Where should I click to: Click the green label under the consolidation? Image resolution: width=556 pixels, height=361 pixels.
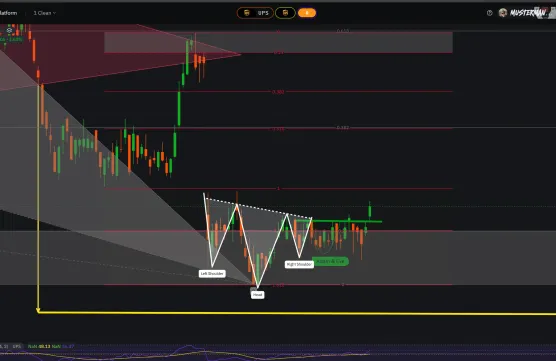point(330,261)
